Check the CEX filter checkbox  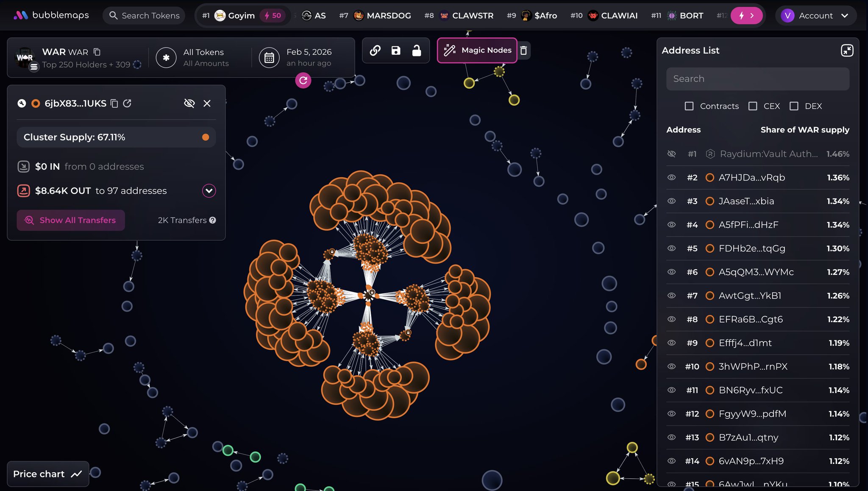point(753,106)
